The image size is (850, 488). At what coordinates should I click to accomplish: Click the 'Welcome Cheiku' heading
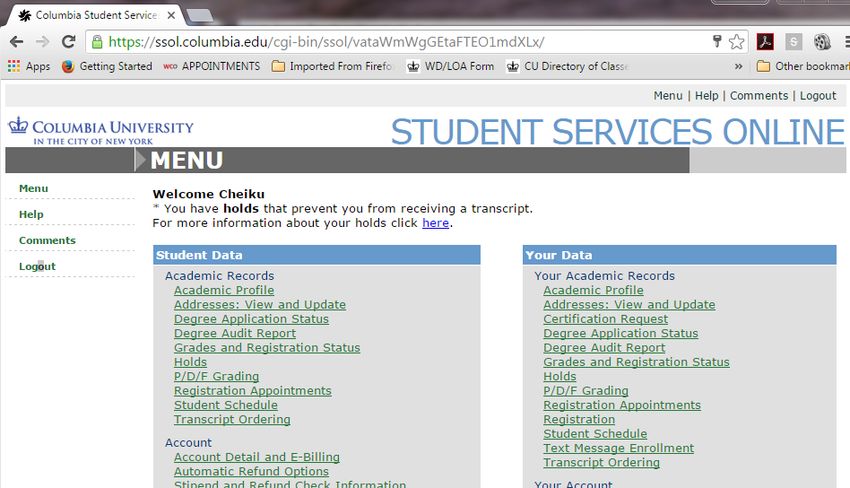click(x=208, y=194)
